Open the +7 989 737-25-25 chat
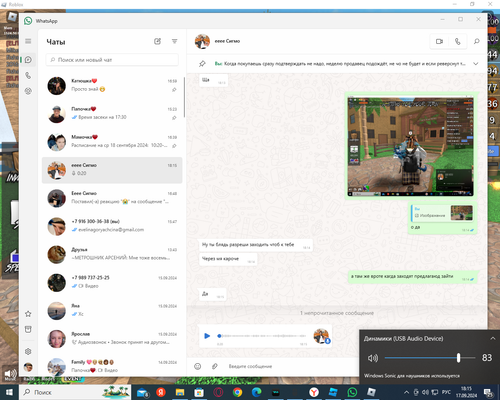The width and height of the screenshot is (500, 400). pos(112,282)
